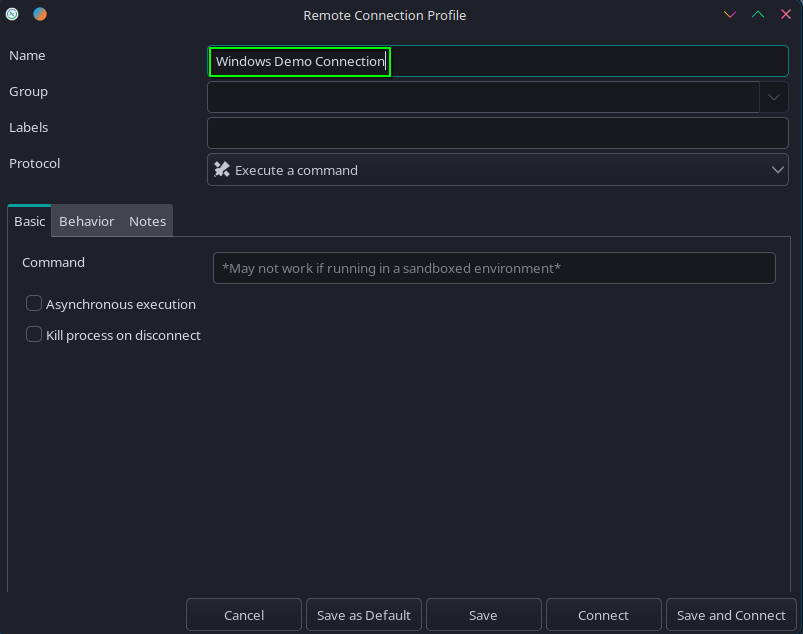Toggle Kill process on disconnect

pyautogui.click(x=34, y=335)
